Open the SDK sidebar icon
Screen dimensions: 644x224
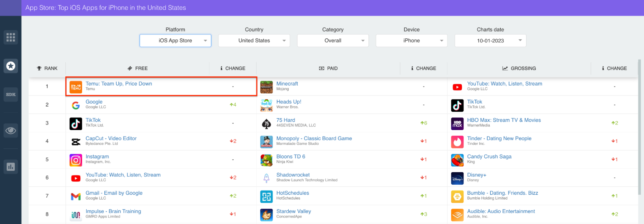pyautogui.click(x=11, y=94)
